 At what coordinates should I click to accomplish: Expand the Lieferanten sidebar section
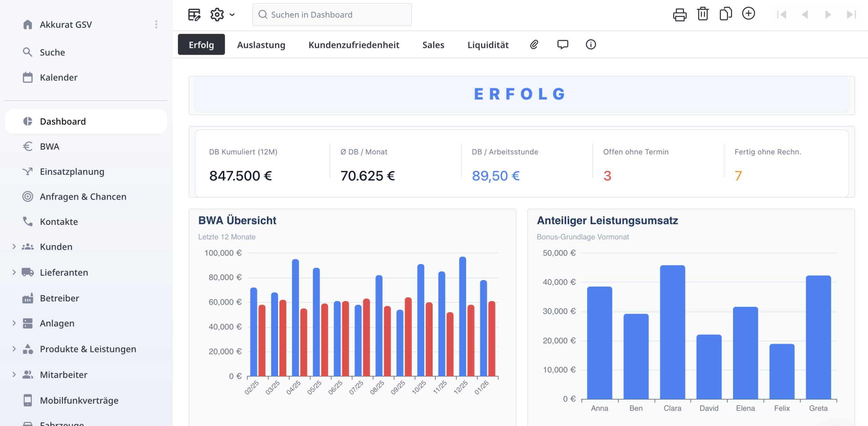pyautogui.click(x=14, y=272)
